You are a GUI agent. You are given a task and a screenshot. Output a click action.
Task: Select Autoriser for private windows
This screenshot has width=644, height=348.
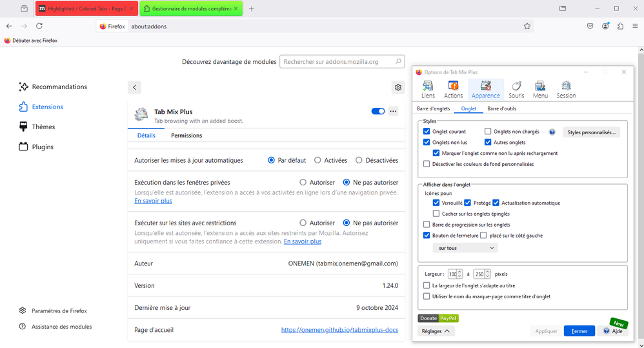303,182
